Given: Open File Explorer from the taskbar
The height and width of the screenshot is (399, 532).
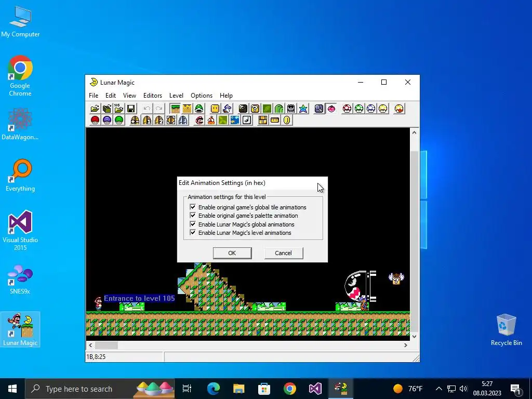Looking at the screenshot, I should [238, 389].
